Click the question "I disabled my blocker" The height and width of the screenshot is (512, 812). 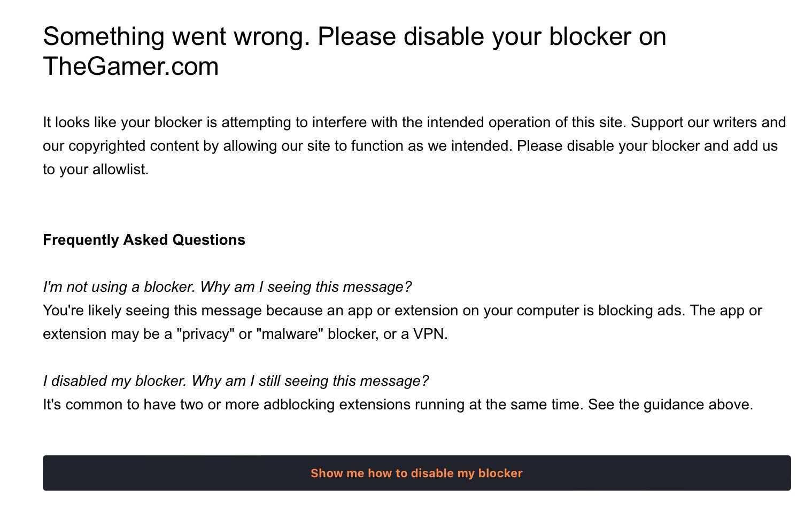(115, 381)
